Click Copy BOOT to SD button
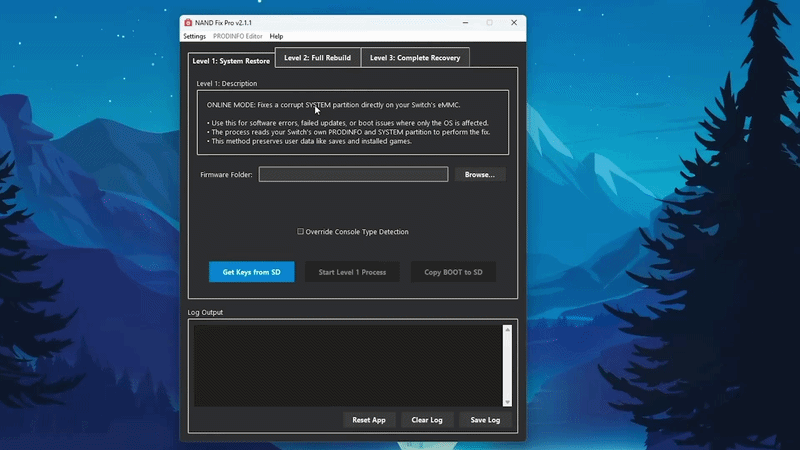The height and width of the screenshot is (450, 800). point(453,272)
